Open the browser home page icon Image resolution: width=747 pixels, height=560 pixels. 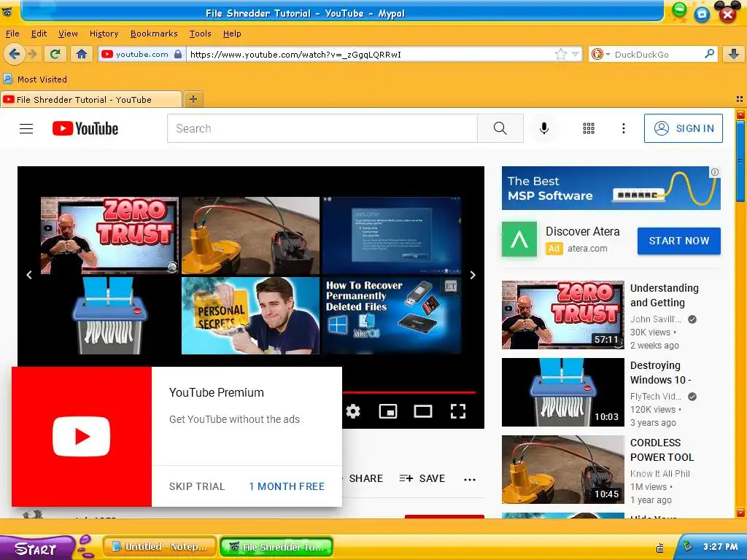pos(82,54)
